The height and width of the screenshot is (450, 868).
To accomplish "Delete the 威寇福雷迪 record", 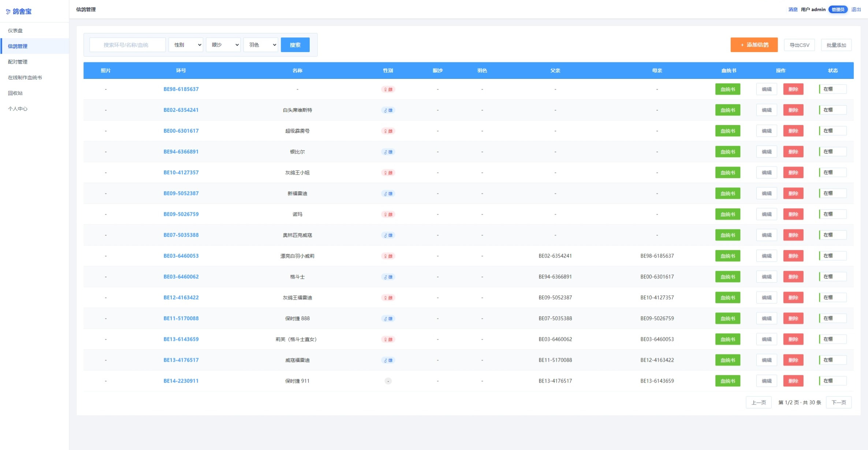I will pos(793,360).
